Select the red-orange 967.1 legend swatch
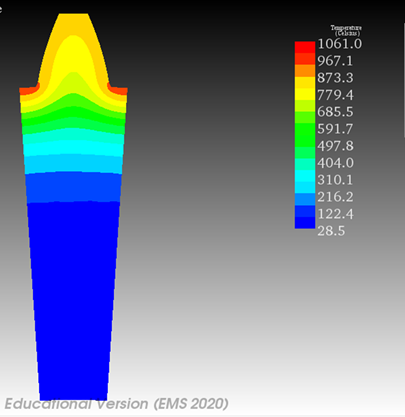 coord(305,59)
